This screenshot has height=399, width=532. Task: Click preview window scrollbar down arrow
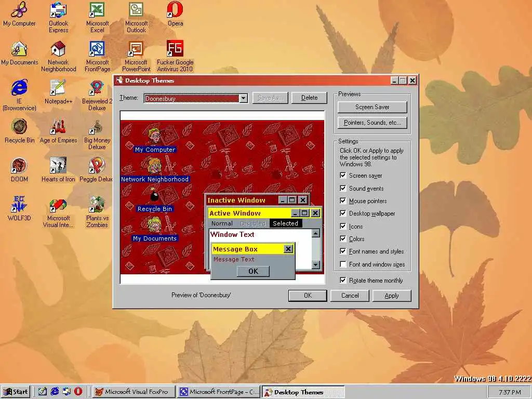point(316,264)
